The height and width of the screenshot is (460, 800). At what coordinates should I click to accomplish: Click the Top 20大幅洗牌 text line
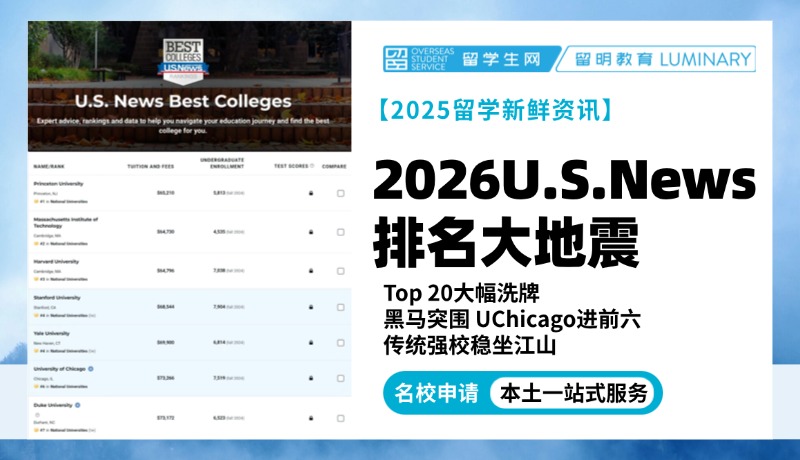[461, 293]
